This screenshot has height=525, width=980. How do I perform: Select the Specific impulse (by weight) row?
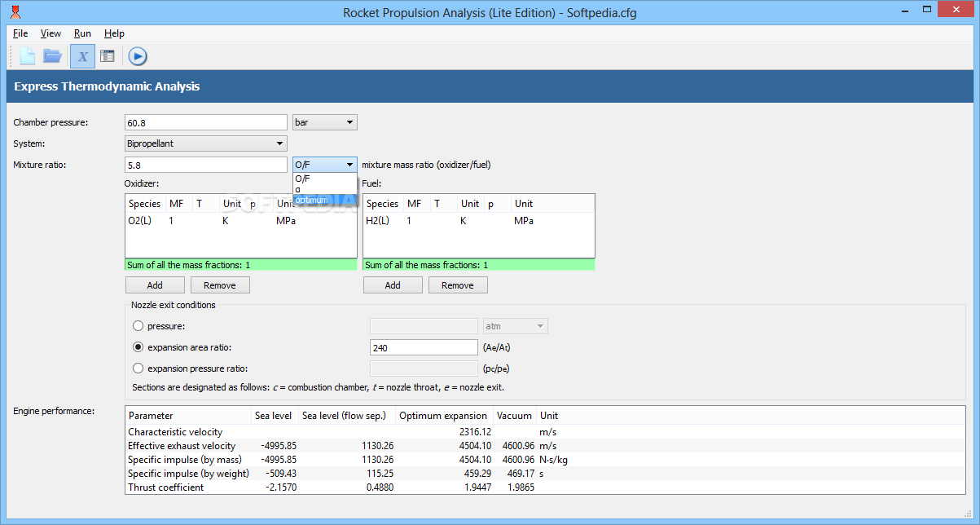[545, 474]
